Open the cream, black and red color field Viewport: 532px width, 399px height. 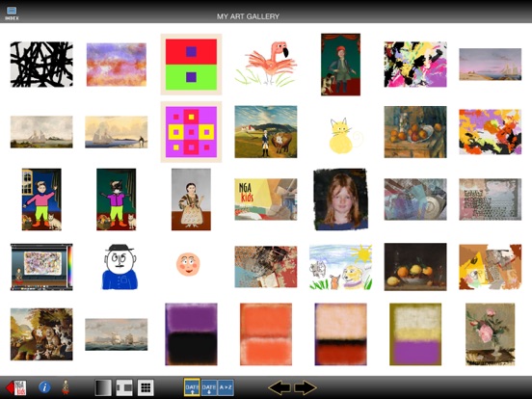coord(340,334)
